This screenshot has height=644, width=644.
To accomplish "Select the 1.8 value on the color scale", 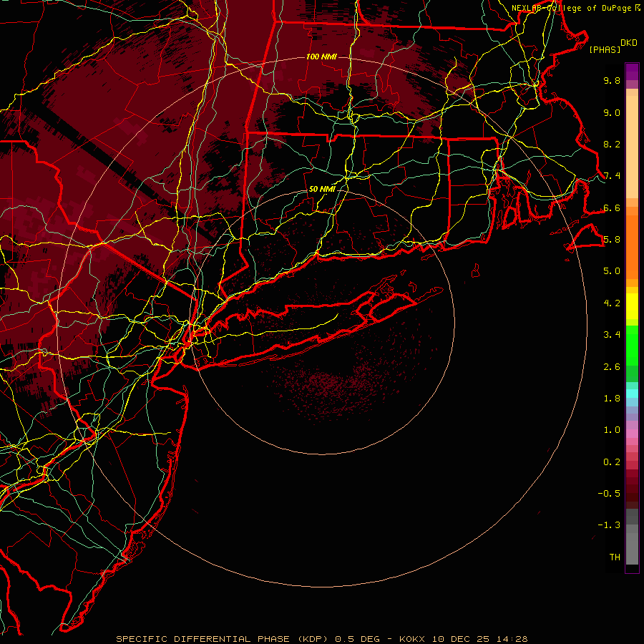I will pyautogui.click(x=612, y=399).
